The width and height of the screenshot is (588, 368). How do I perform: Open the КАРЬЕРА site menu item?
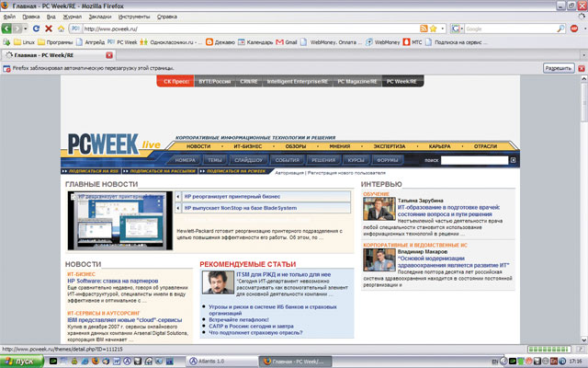click(439, 146)
